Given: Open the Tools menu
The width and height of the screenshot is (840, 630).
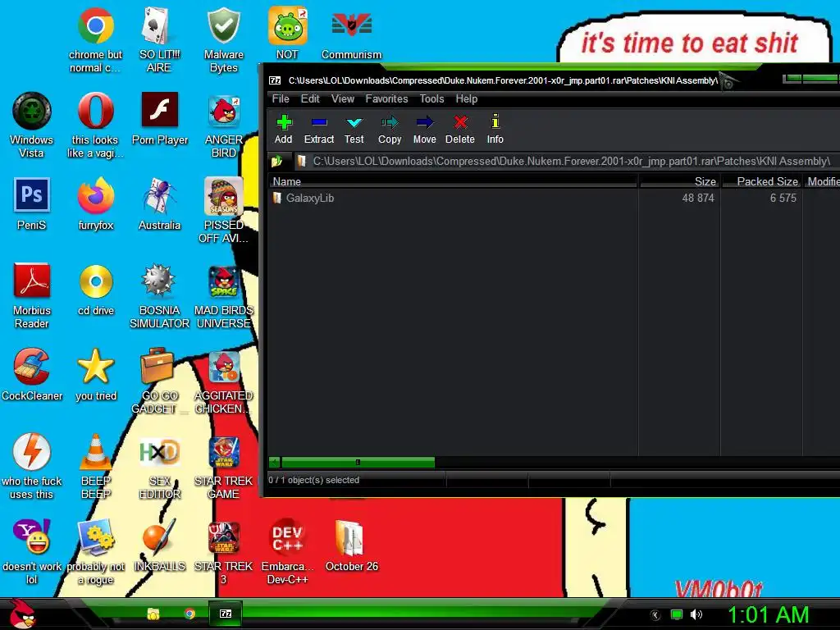Looking at the screenshot, I should 431,98.
